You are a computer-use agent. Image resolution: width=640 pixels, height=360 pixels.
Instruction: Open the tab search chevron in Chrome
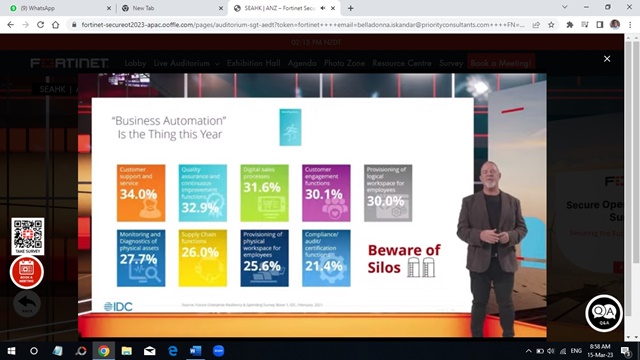click(x=564, y=7)
